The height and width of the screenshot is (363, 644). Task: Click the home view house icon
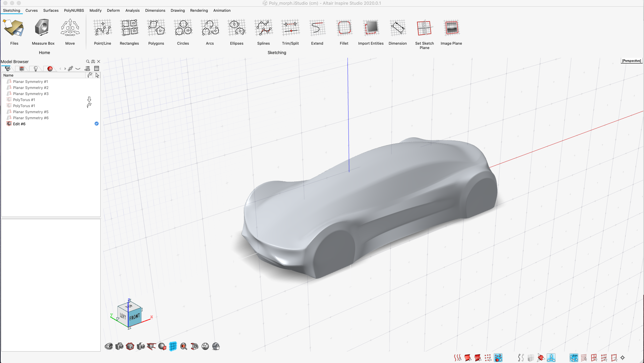tap(130, 346)
